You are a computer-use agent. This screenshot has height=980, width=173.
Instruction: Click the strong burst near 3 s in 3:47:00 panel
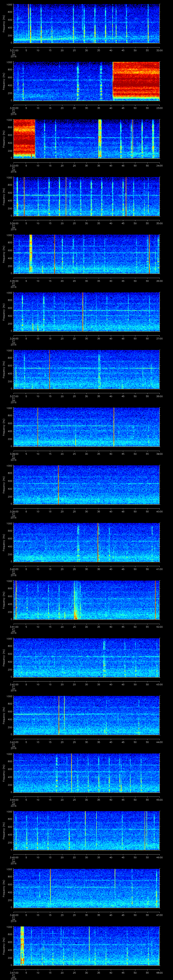pos(22,946)
